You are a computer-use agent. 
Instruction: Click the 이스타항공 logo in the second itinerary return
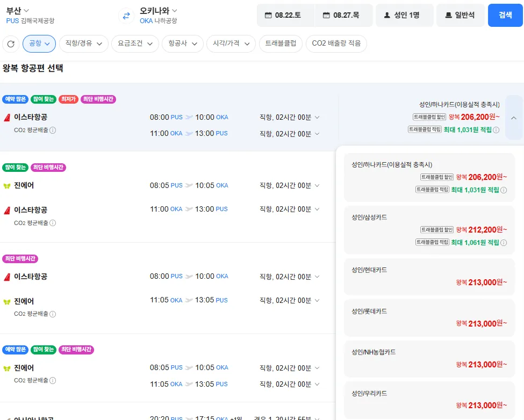coord(7,211)
